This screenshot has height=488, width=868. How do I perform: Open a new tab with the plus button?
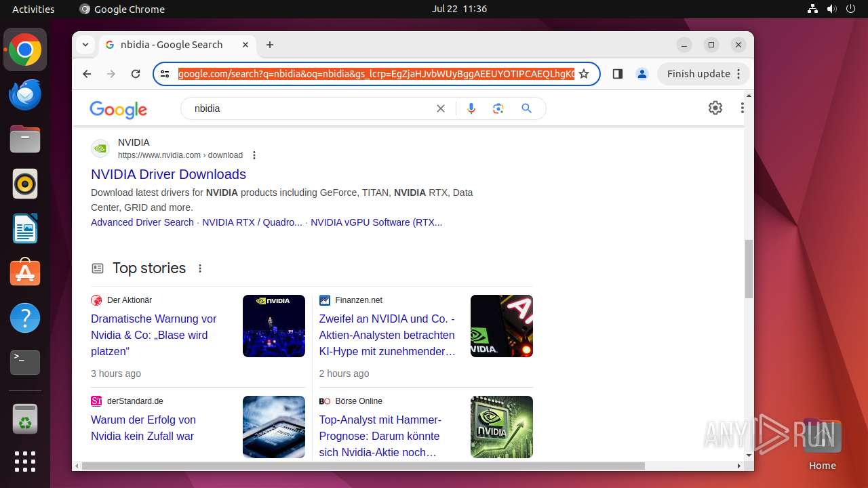[270, 45]
